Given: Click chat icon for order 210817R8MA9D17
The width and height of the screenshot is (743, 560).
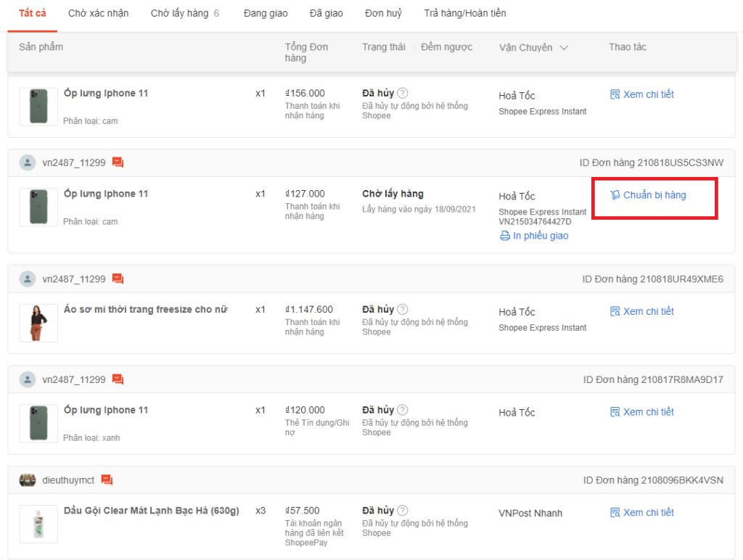Looking at the screenshot, I should tap(118, 379).
